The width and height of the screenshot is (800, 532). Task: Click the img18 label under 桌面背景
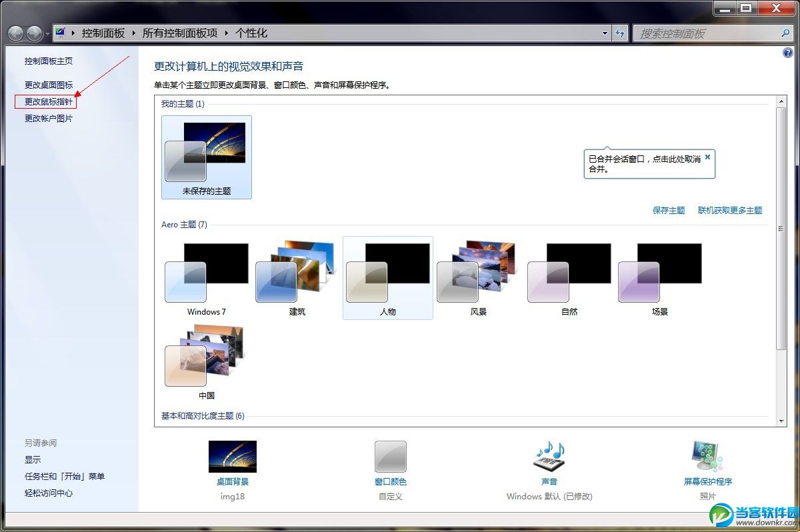tap(233, 497)
